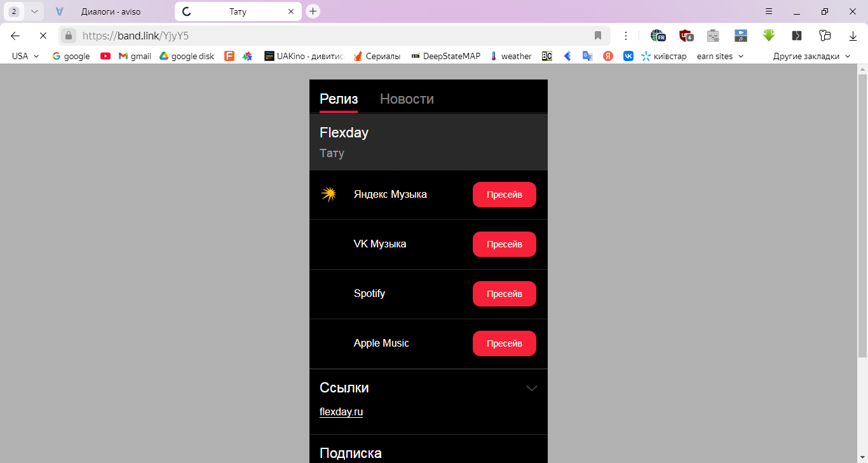The width and height of the screenshot is (868, 463).
Task: Open the USA bookmarks folder dropdown
Action: (x=25, y=56)
